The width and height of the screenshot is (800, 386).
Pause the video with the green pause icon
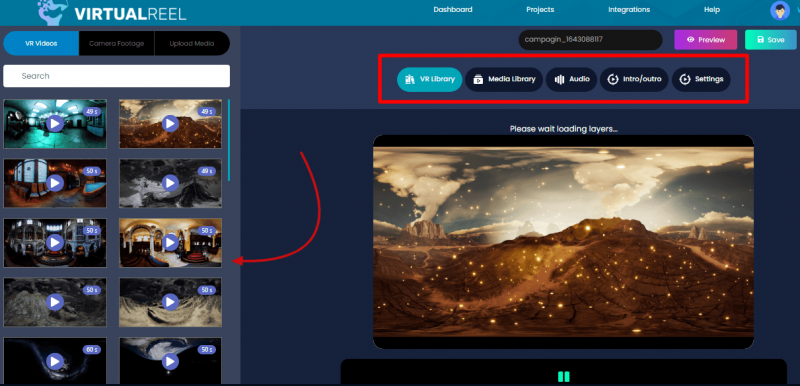pos(563,377)
